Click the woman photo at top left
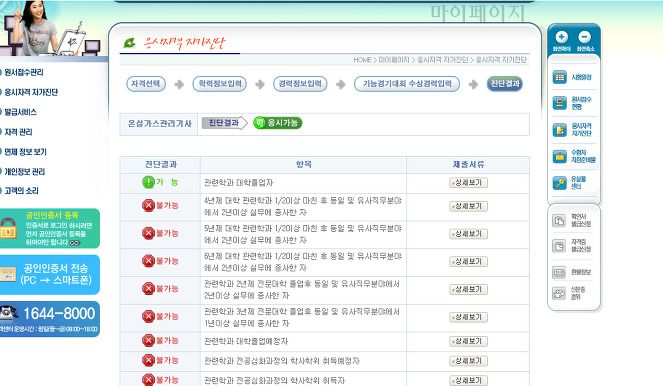Image resolution: width=663 pixels, height=386 pixels. tap(36, 27)
